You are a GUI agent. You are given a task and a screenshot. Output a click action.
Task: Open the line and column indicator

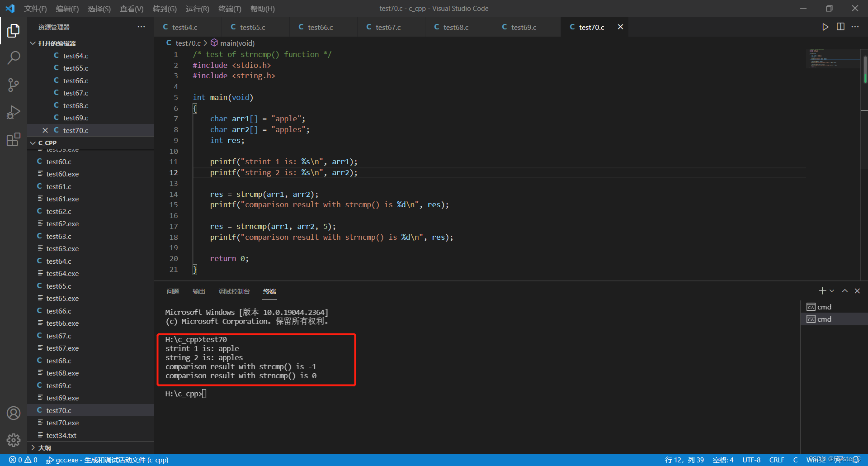pos(684,460)
